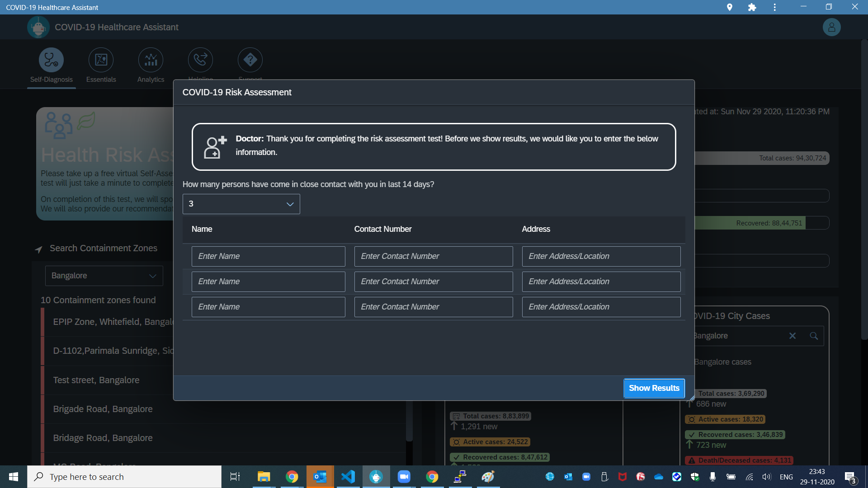Open the Helpline phone icon
Image resolution: width=868 pixels, height=488 pixels.
200,60
